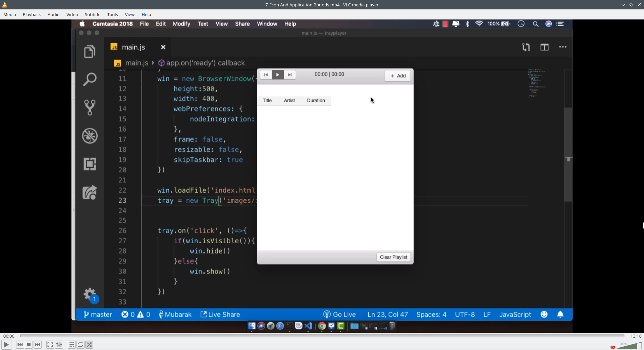The height and width of the screenshot is (350, 644).
Task: Click the Finder icon in the macOS dock
Action: (x=252, y=326)
